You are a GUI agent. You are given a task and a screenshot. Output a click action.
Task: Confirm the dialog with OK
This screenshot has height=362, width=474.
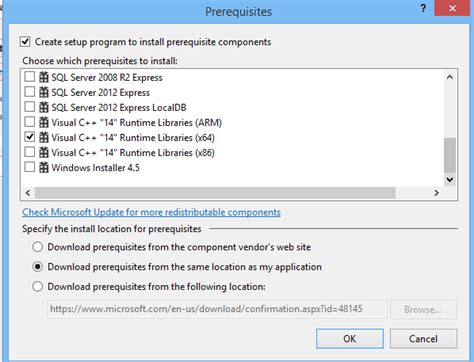[350, 339]
